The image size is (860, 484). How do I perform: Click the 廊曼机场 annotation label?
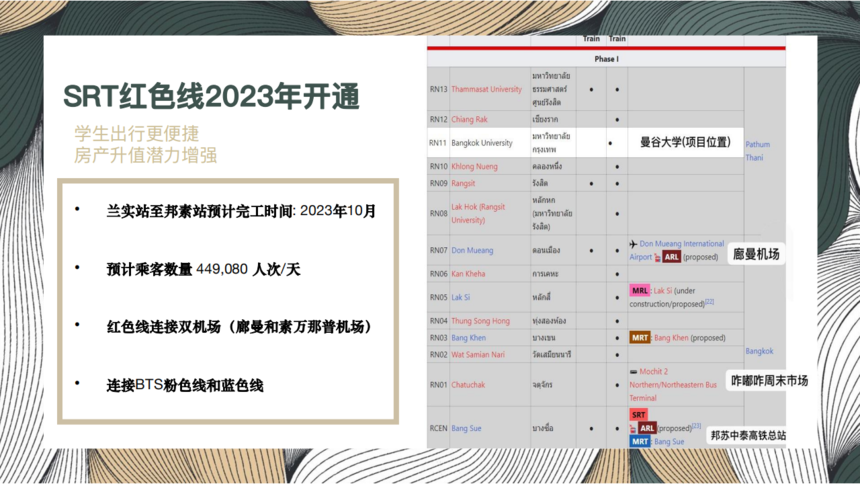coord(756,254)
